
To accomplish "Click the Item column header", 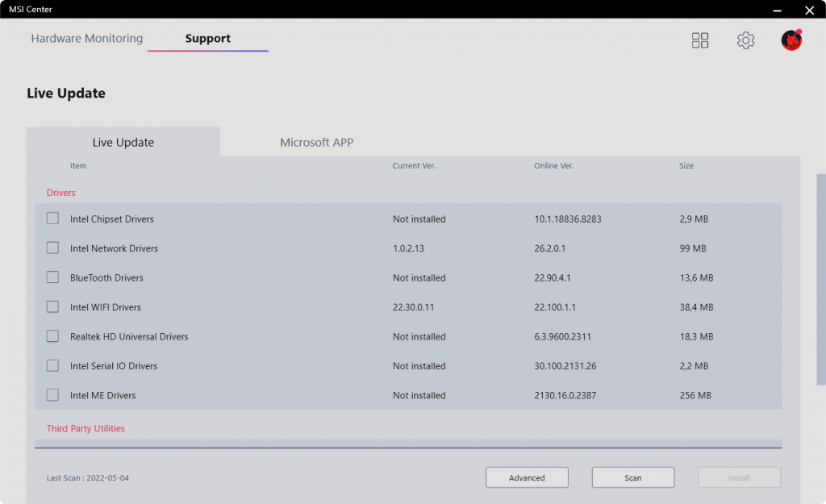I will [78, 166].
